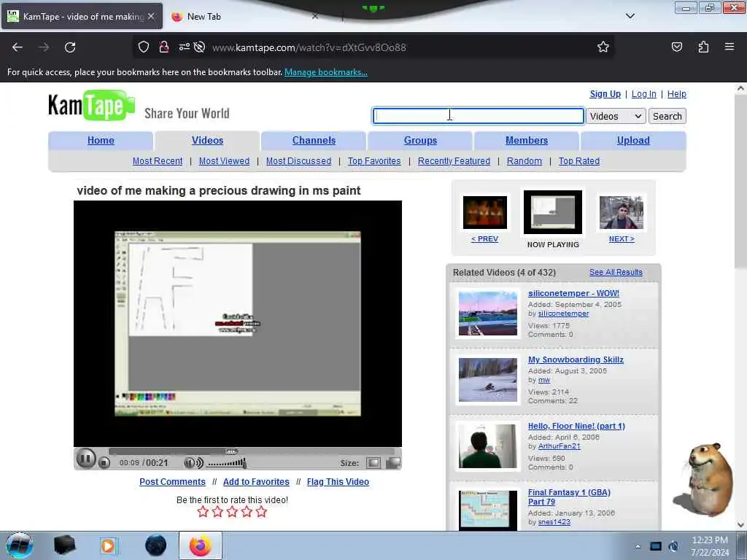Reload the page with refresh icon
The width and height of the screenshot is (747, 560).
click(70, 47)
